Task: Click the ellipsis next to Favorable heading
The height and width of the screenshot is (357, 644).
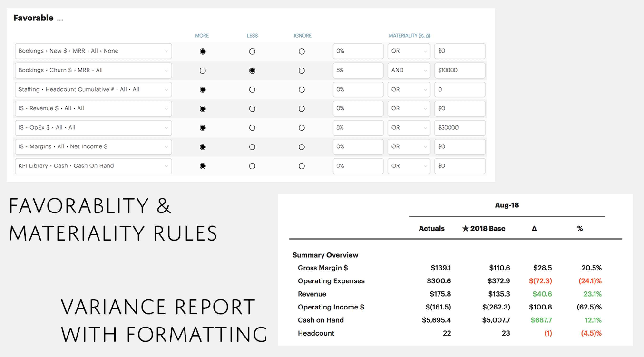Action: tap(60, 19)
